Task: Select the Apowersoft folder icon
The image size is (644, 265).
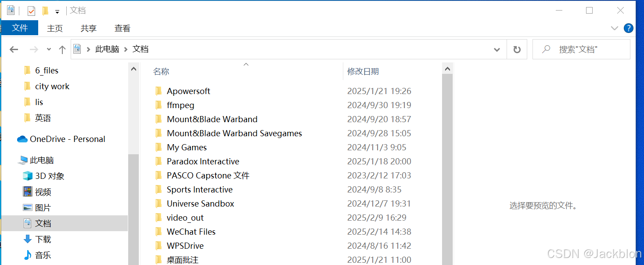Action: point(158,91)
